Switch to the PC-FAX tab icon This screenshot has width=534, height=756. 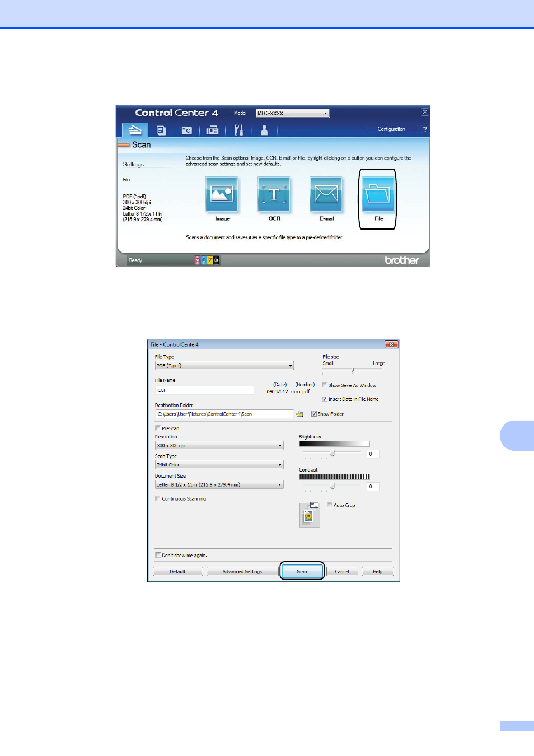(213, 130)
